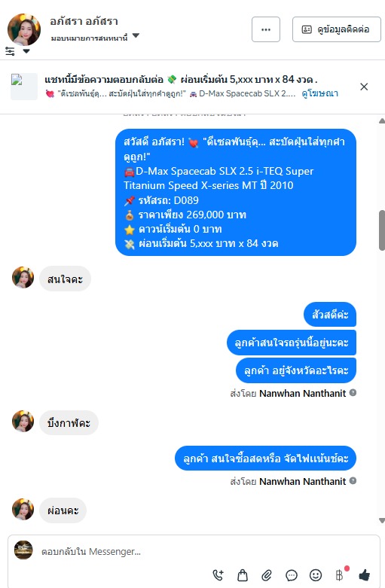Open the ดูโฆษณา view ad link
This screenshot has width=385, height=588.
320,93
